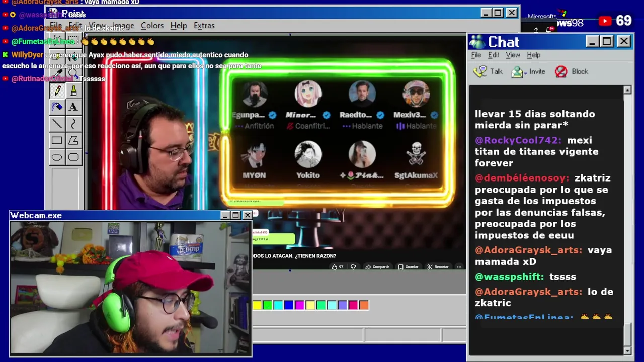Select the Polygon tool in Paint

coord(73,141)
